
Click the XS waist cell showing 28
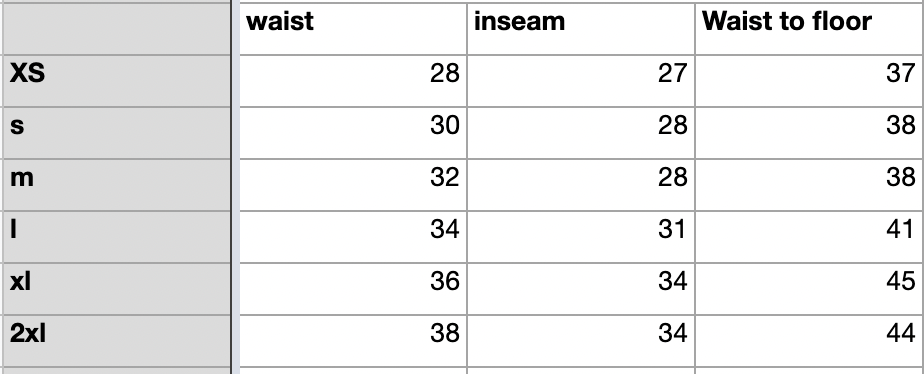(353, 81)
